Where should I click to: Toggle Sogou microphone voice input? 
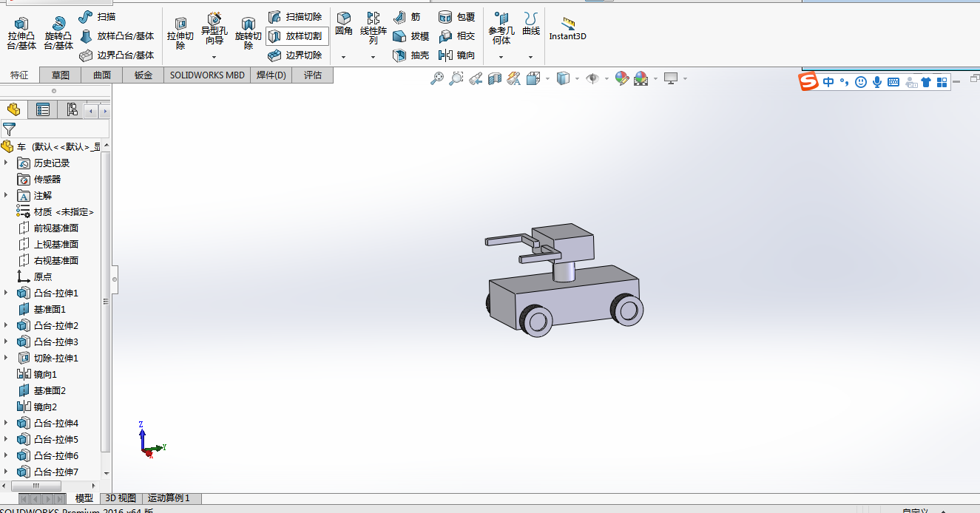click(877, 82)
